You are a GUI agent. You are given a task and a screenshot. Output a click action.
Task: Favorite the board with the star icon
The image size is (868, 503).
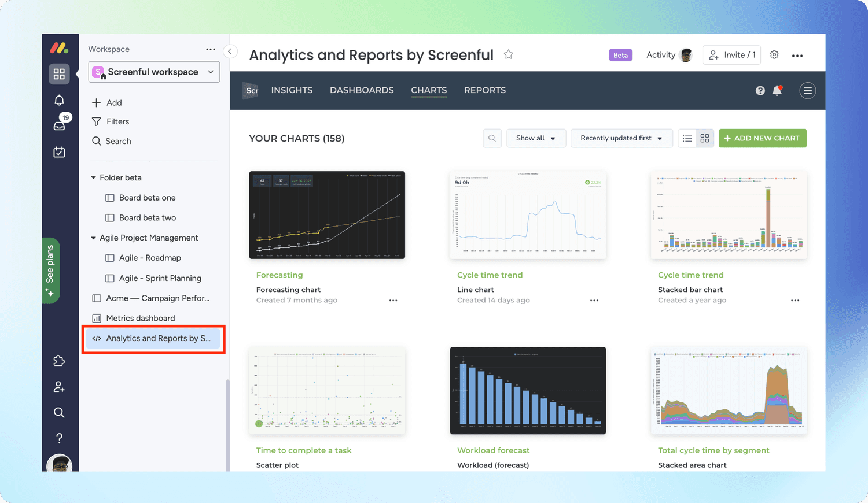[509, 54]
